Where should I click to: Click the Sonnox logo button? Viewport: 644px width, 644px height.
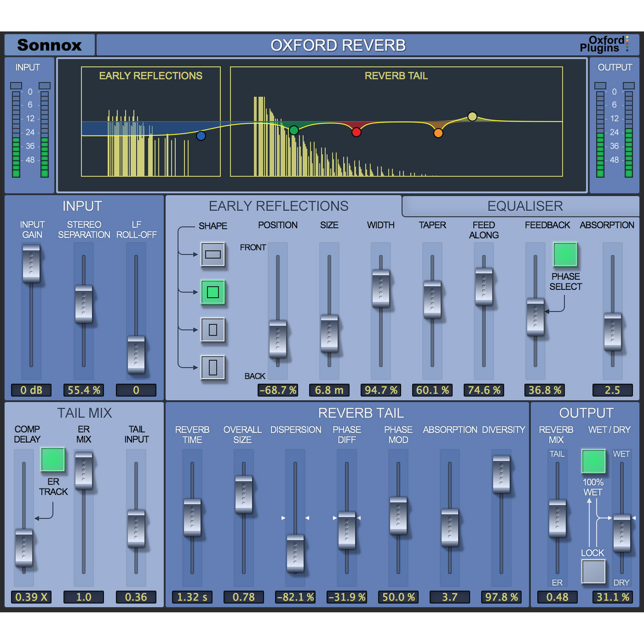click(49, 45)
